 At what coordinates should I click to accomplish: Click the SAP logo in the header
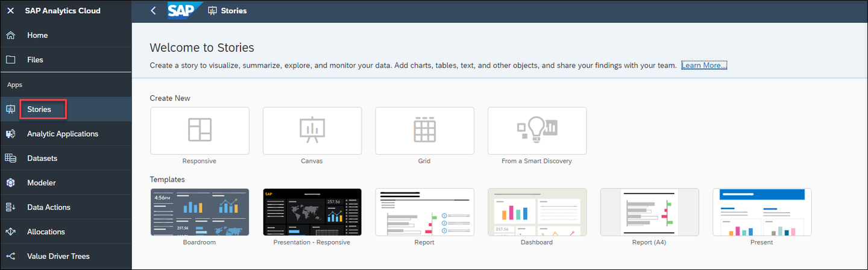184,11
